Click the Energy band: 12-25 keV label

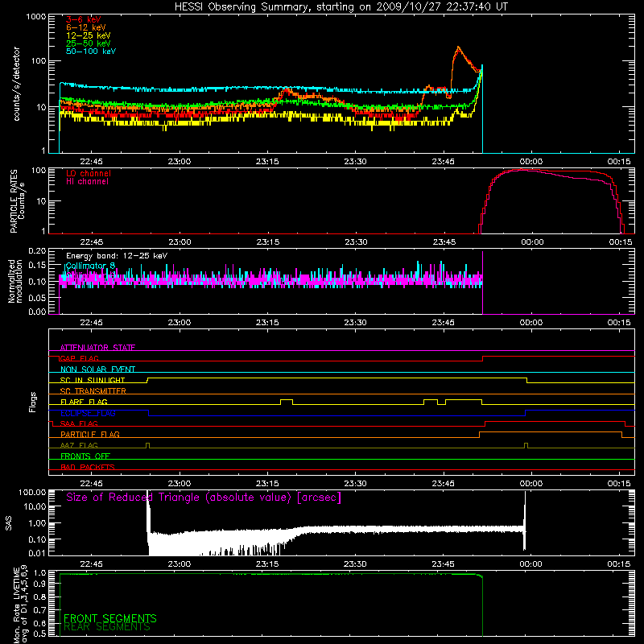117,256
